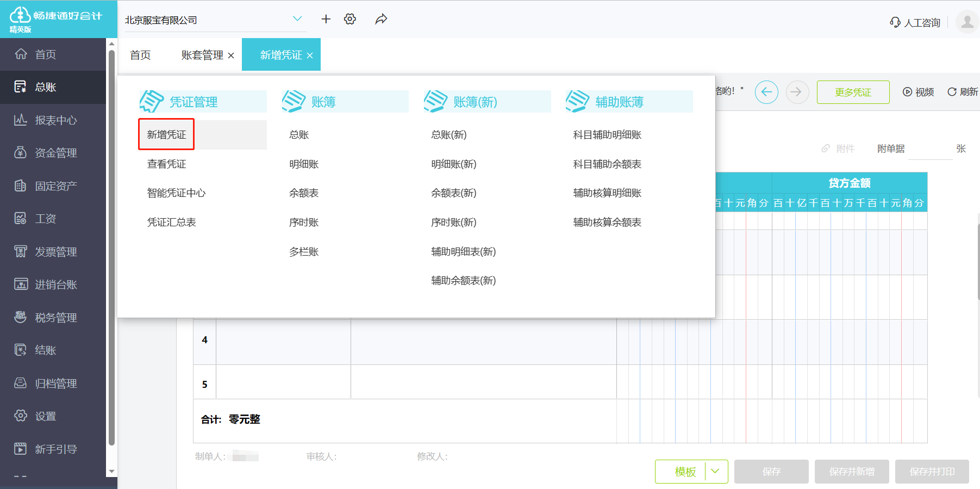Open 设置 gear icon in sidebar
Image resolution: width=980 pixels, height=489 pixels.
click(21, 416)
